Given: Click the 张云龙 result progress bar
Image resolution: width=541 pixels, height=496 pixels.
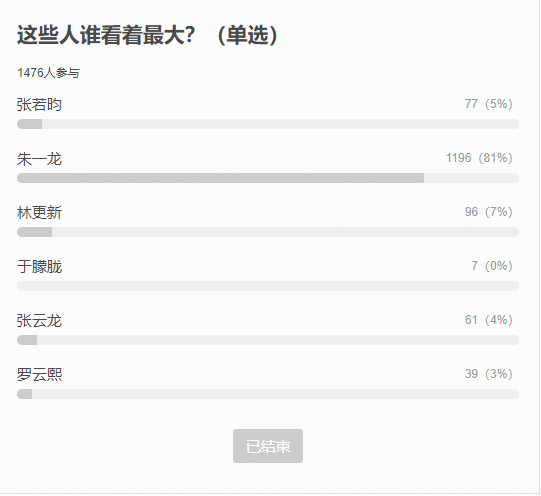Looking at the screenshot, I should click(x=268, y=340).
